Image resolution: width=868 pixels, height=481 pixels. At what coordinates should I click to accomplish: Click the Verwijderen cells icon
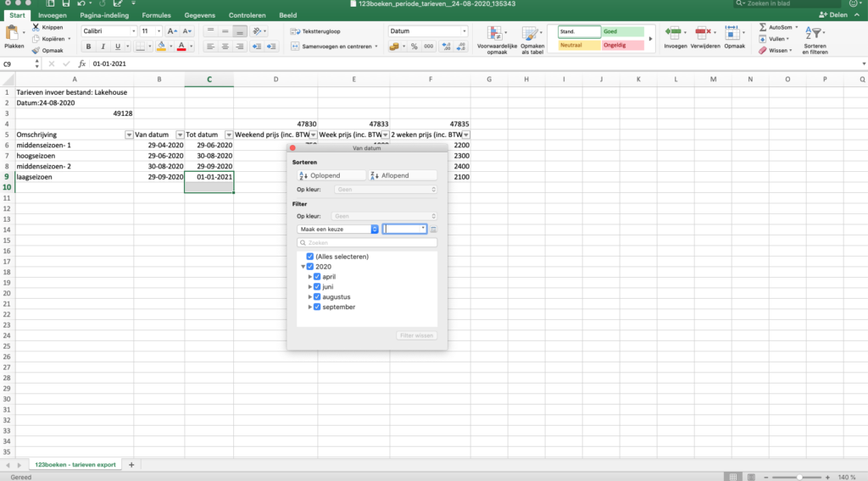click(703, 33)
